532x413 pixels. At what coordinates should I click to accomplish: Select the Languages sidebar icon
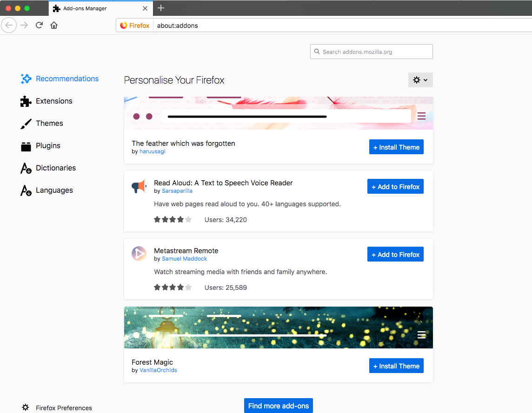point(26,190)
